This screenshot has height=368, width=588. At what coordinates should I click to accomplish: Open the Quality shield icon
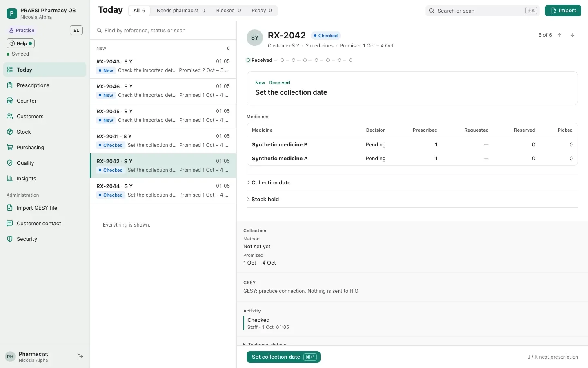point(10,163)
